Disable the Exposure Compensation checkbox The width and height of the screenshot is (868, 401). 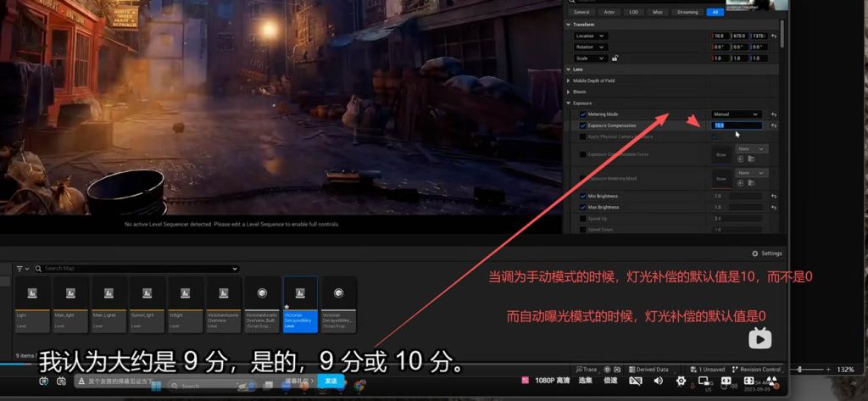click(x=582, y=125)
